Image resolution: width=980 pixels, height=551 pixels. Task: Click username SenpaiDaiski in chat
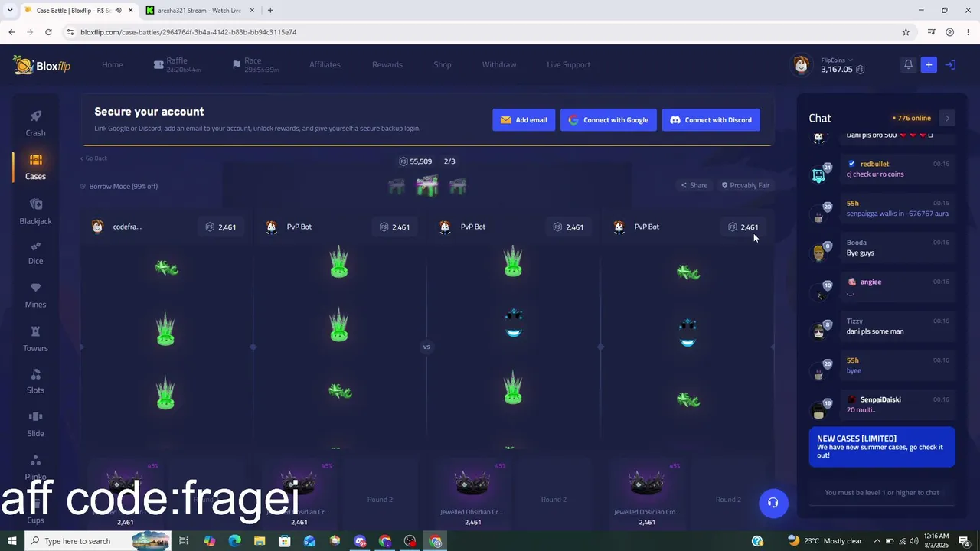pyautogui.click(x=880, y=399)
